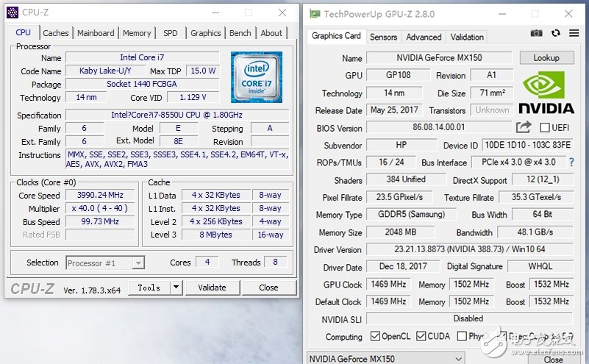589x364 pixels.
Task: Click the Cores value 4
Action: pos(207,263)
